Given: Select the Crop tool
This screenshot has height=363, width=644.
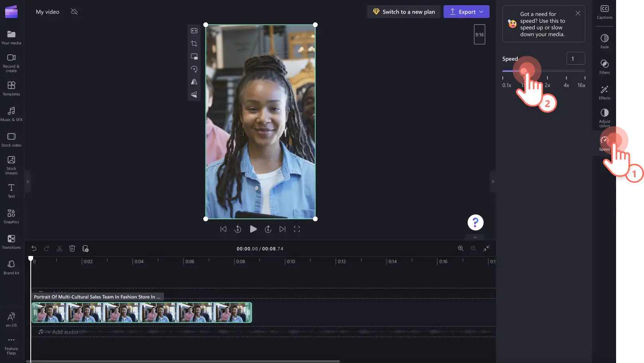Looking at the screenshot, I should pos(194,44).
